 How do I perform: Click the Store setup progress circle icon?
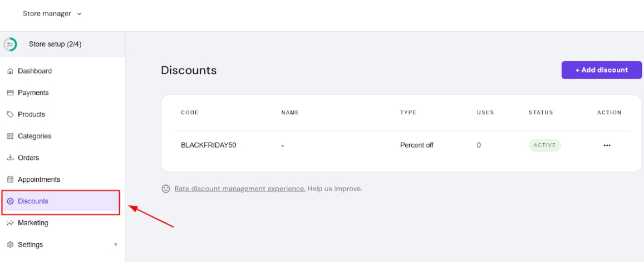click(10, 45)
